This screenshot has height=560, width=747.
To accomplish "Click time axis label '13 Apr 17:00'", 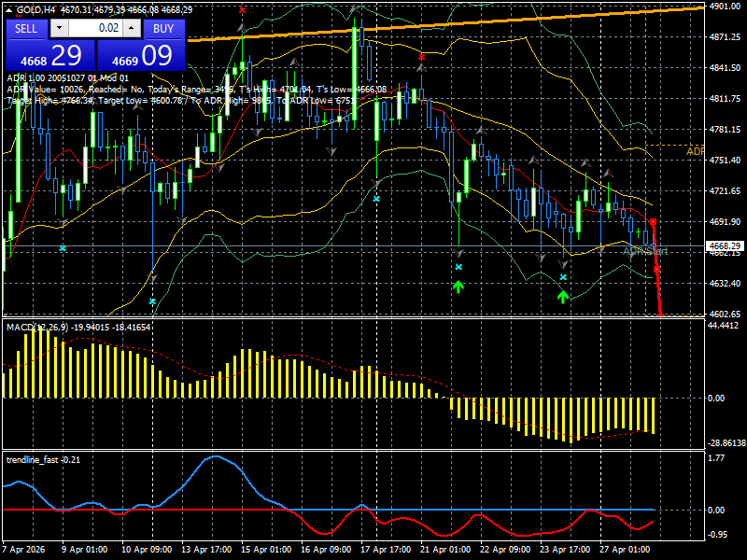I will tap(206, 549).
